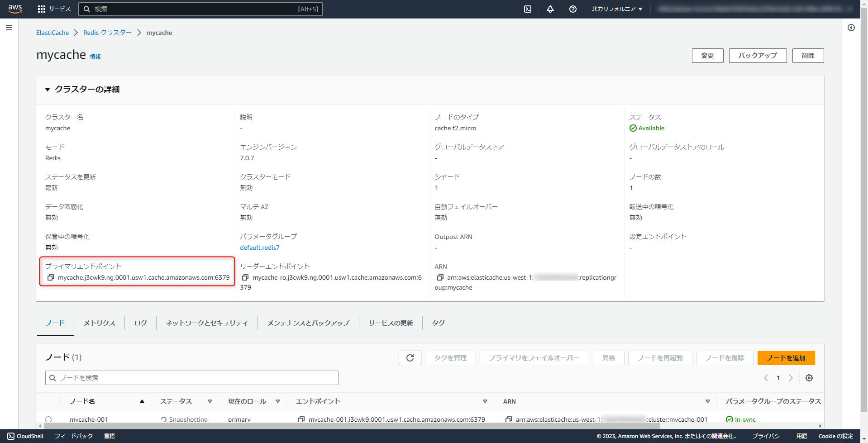Image resolution: width=868 pixels, height=443 pixels.
Task: Open the navigation sidebar hamburger icon
Action: [x=9, y=28]
